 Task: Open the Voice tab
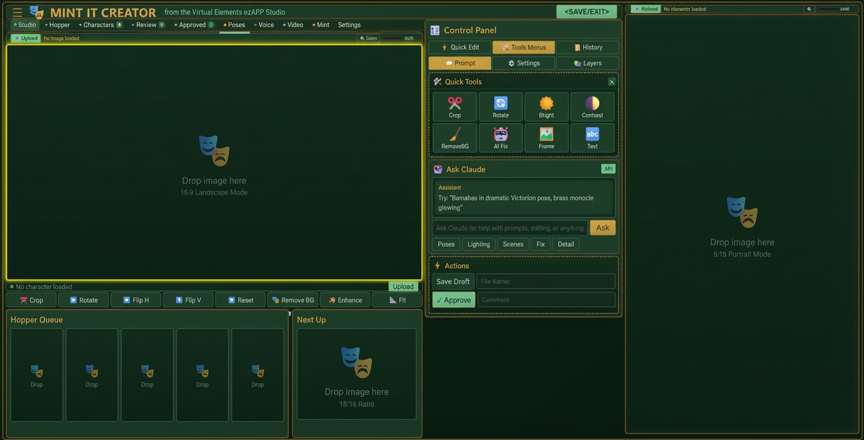(x=264, y=25)
